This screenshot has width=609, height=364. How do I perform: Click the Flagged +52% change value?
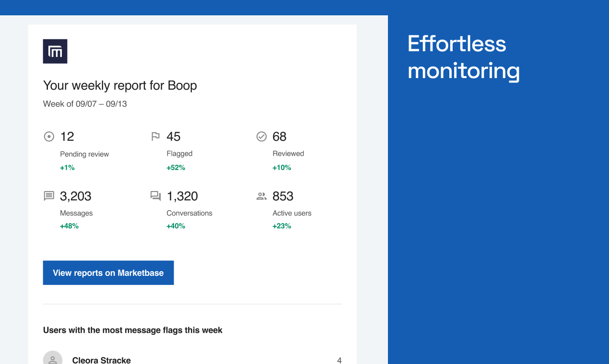coord(176,168)
